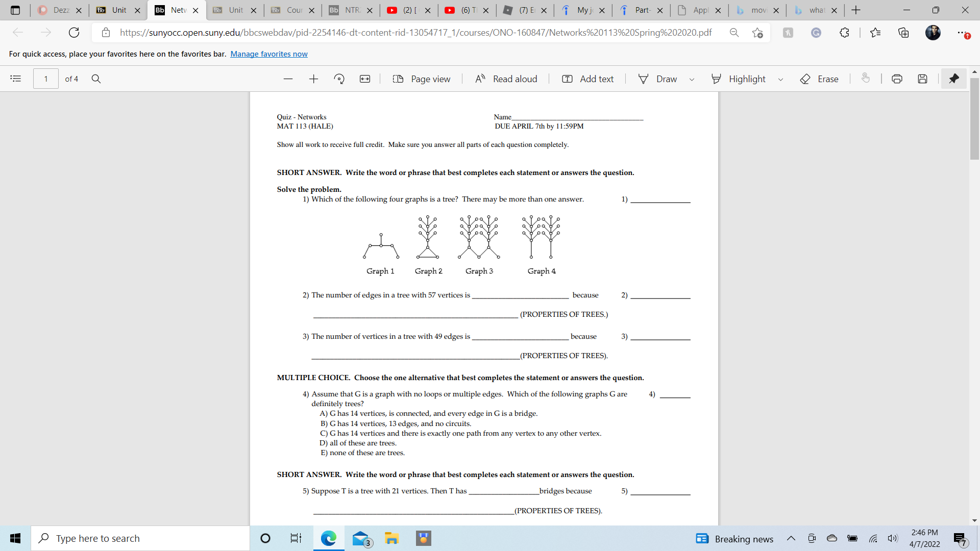The height and width of the screenshot is (551, 980).
Task: Toggle the pin toolbar button
Action: pyautogui.click(x=953, y=79)
